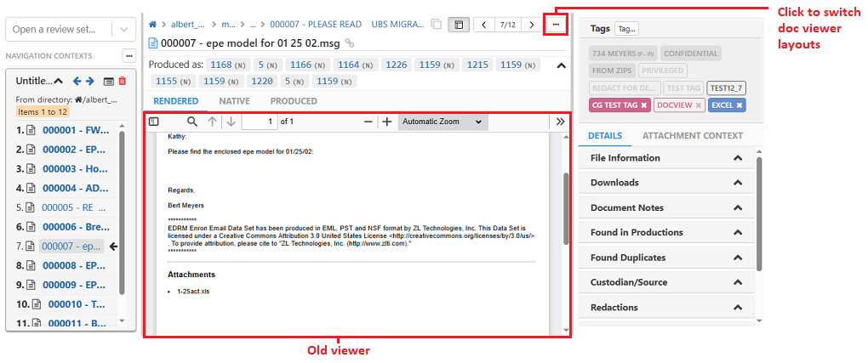Click the file icon beside 000001 item
The height and width of the screenshot is (363, 868).
pos(31,131)
